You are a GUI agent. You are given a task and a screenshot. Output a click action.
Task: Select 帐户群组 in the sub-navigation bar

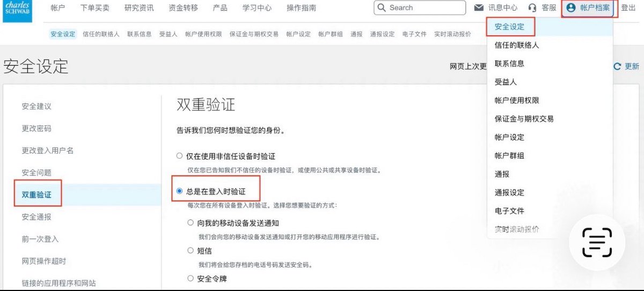point(331,34)
